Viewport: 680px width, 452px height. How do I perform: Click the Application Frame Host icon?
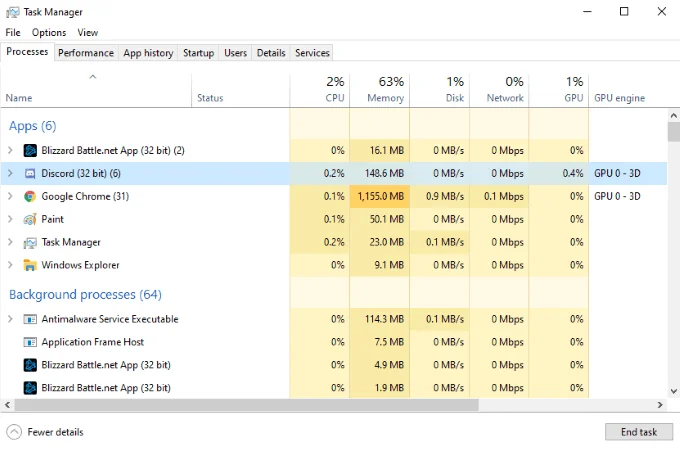click(x=30, y=342)
